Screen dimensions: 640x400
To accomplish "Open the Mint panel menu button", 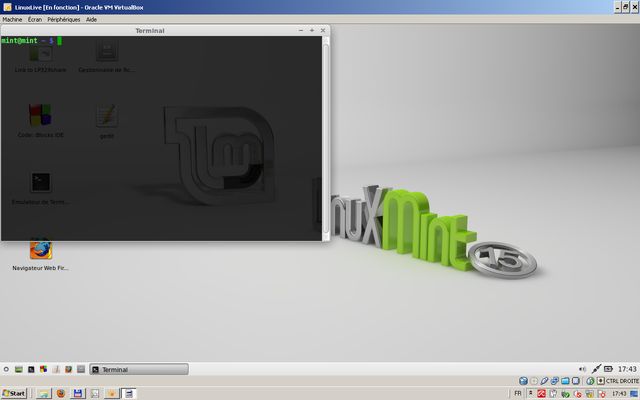I will point(6,369).
